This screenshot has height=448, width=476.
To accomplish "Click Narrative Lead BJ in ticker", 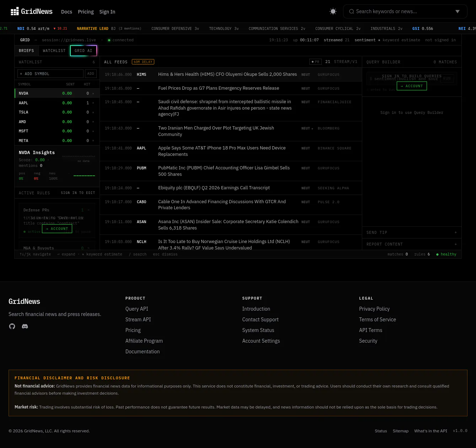I will pyautogui.click(x=109, y=28).
